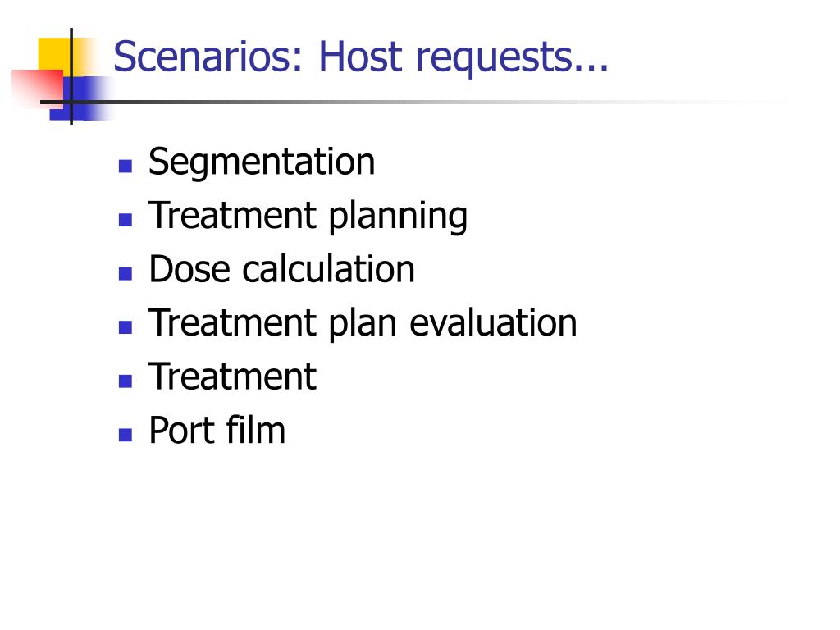
Task: Select the 'Dose calculation' line
Action: (282, 268)
